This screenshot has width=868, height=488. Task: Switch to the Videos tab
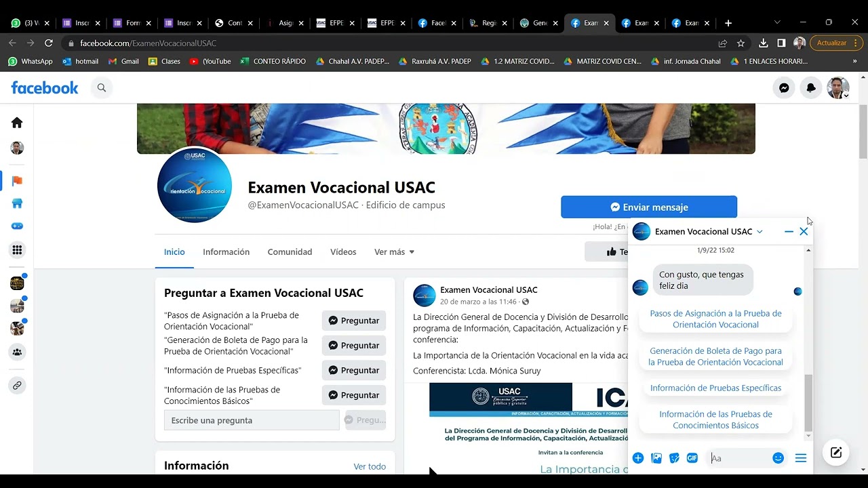[343, 251]
